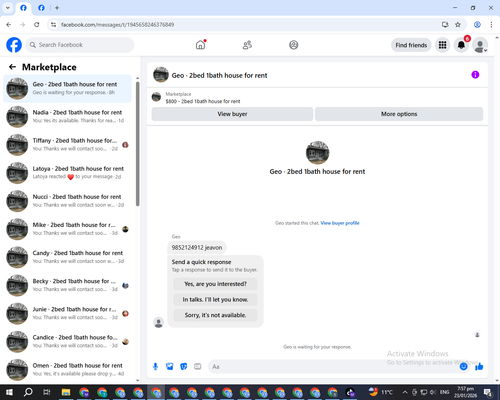This screenshot has width=500, height=400.
Task: Click the Find friends button
Action: (411, 45)
